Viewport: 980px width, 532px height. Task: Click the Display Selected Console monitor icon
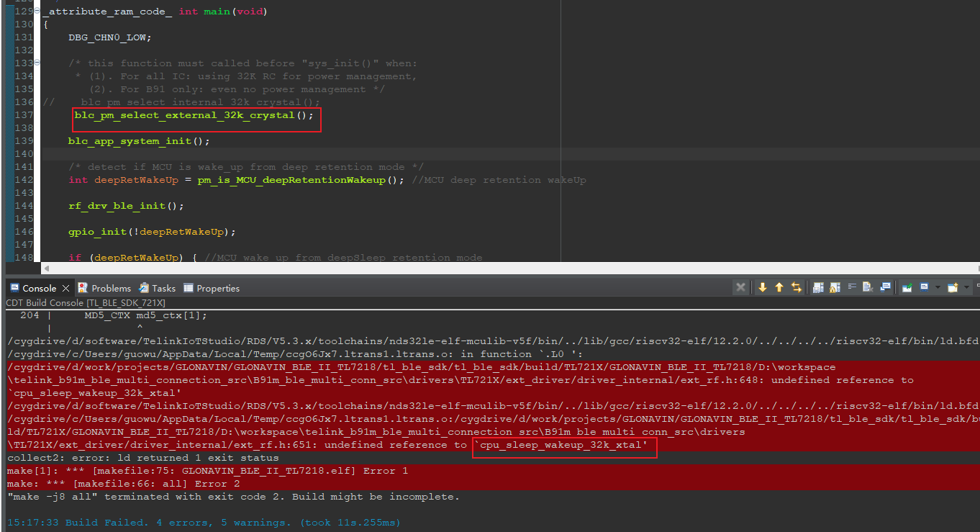[925, 288]
